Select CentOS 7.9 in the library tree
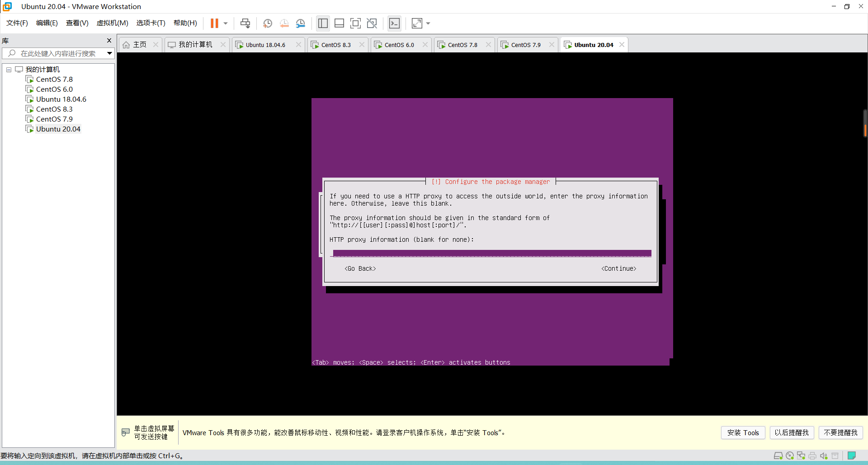Image resolution: width=868 pixels, height=465 pixels. pos(54,119)
